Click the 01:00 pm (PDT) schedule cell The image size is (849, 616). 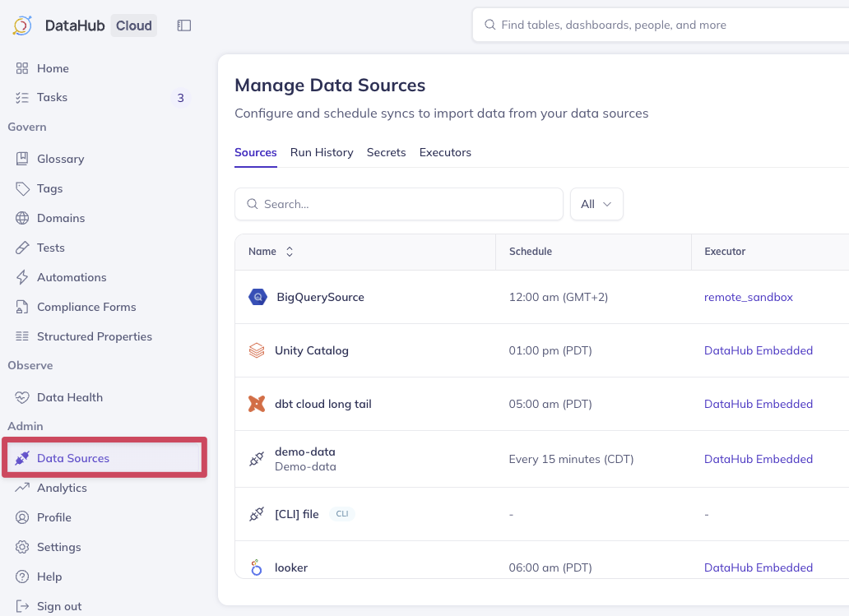(x=550, y=350)
